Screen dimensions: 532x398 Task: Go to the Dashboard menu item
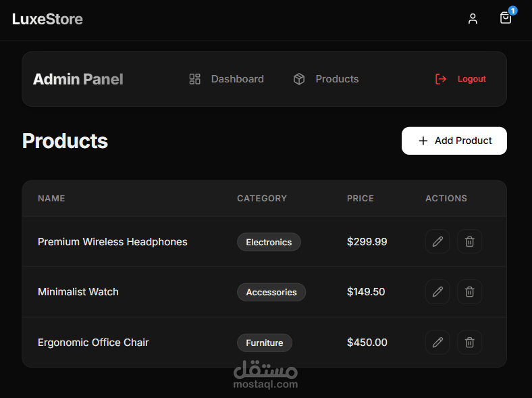pos(226,79)
